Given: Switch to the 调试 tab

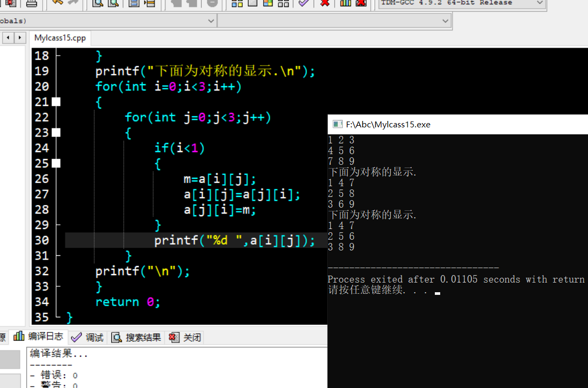Looking at the screenshot, I should pyautogui.click(x=87, y=337).
